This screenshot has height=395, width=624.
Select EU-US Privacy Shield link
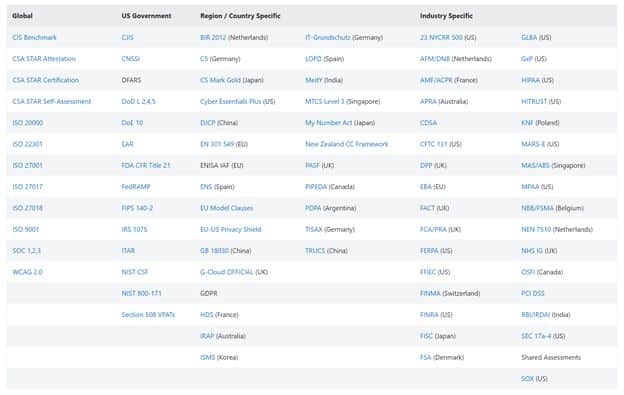tap(231, 230)
